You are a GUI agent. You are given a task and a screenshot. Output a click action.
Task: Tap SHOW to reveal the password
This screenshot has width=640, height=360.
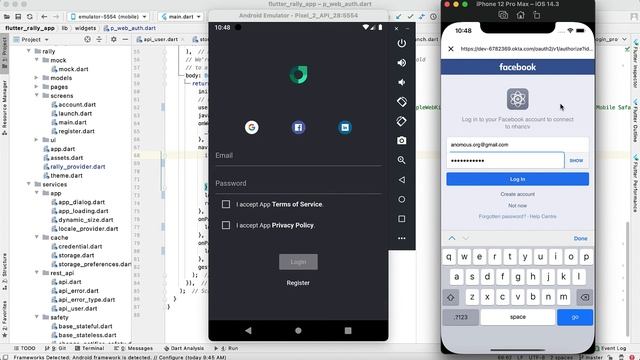coord(576,160)
